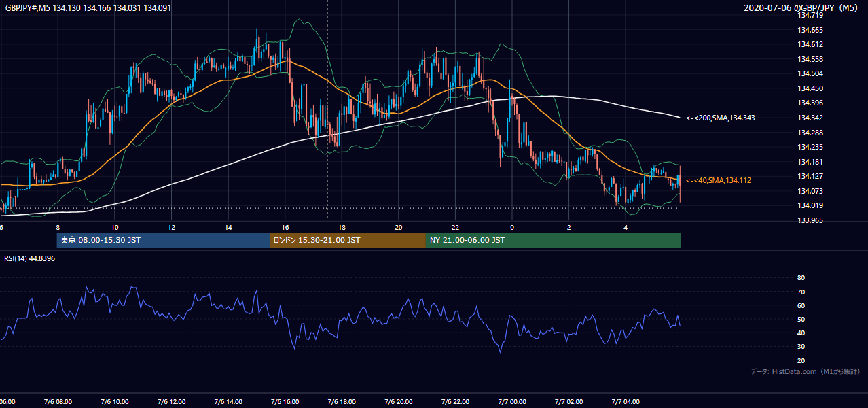Click RSI scale value 40
868x408 pixels.
[801, 333]
